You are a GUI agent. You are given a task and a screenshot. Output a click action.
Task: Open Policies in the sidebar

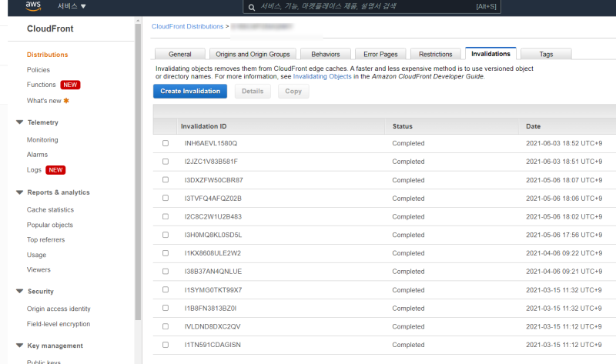(38, 70)
